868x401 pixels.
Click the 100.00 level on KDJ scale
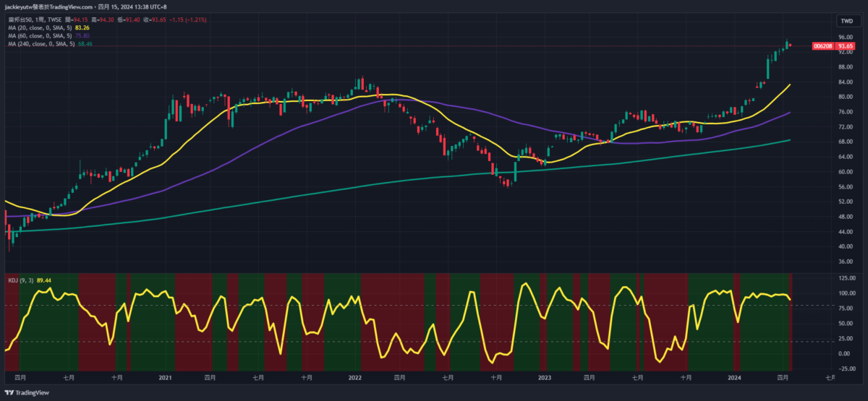(846, 293)
